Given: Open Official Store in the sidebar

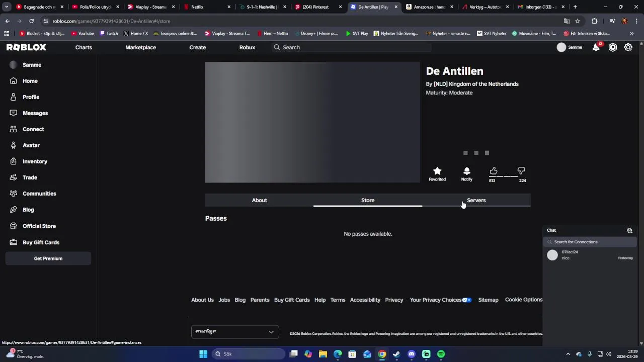Looking at the screenshot, I should coord(39,226).
